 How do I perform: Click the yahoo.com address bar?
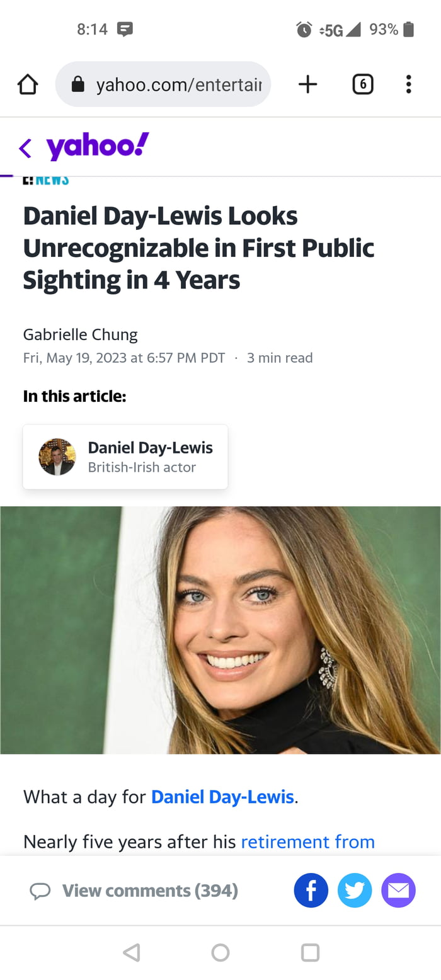point(176,84)
